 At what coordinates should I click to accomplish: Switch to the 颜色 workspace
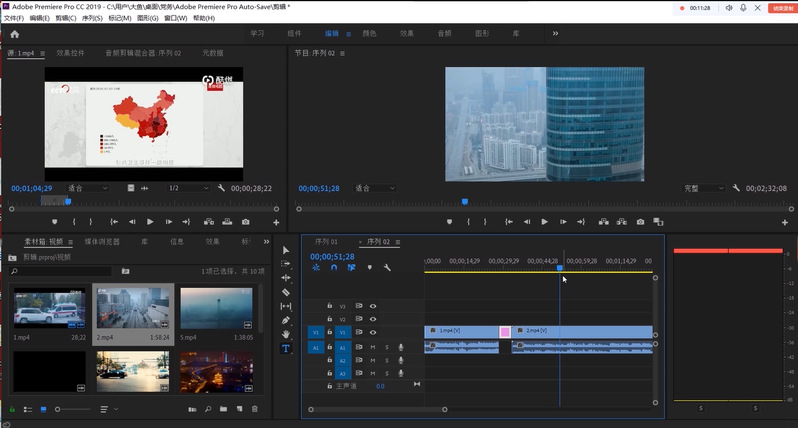click(369, 33)
